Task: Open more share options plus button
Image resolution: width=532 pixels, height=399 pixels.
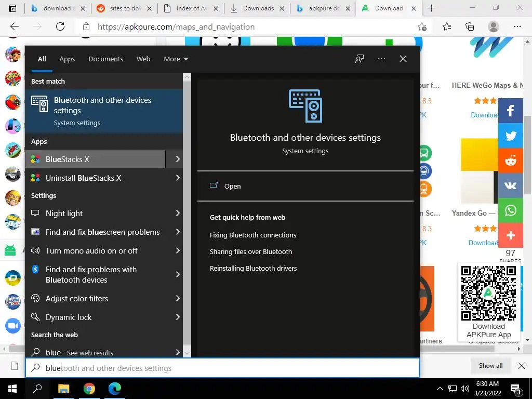Action: click(x=510, y=235)
